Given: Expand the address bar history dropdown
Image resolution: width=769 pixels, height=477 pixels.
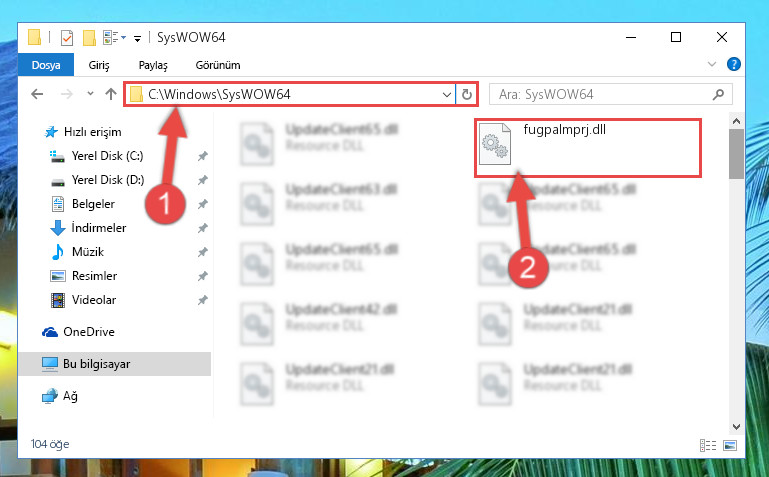Looking at the screenshot, I should (446, 94).
